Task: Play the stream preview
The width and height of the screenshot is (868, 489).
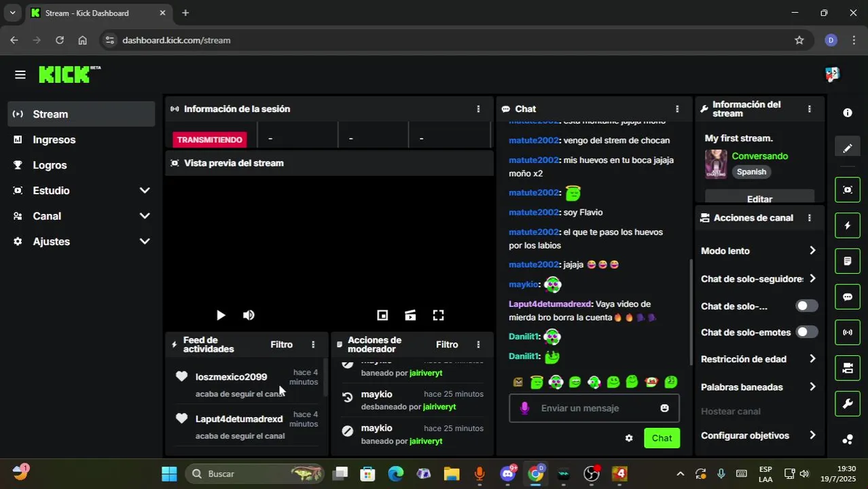Action: tap(220, 315)
